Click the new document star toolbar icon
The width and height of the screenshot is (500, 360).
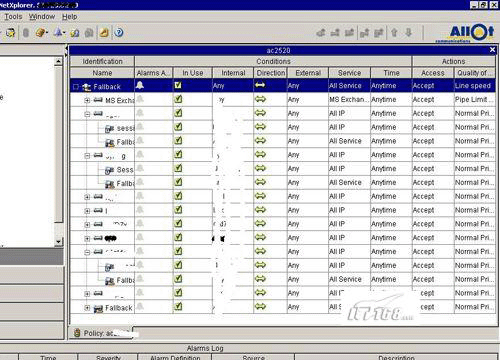(x=10, y=33)
